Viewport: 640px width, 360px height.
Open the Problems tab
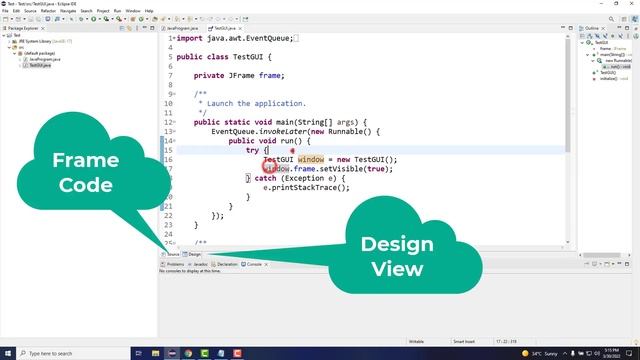click(173, 264)
